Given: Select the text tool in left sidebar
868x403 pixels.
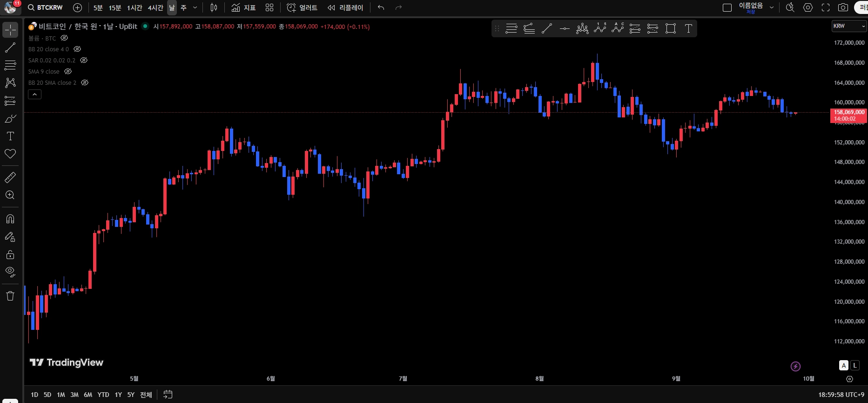Looking at the screenshot, I should click(x=10, y=136).
